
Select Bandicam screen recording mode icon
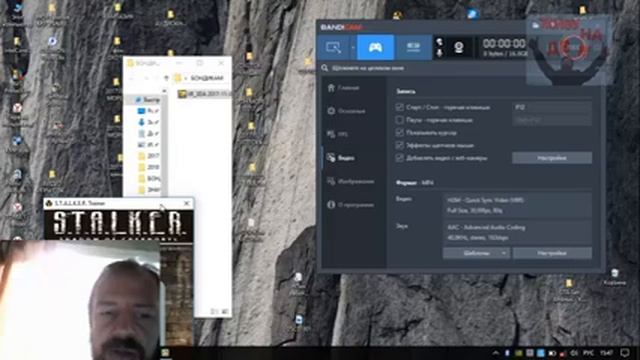click(333, 47)
